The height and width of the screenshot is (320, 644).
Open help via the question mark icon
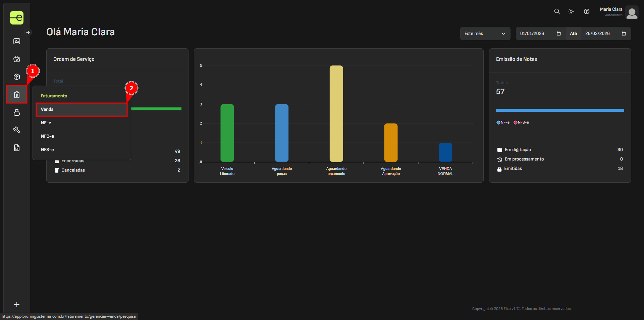[586, 11]
